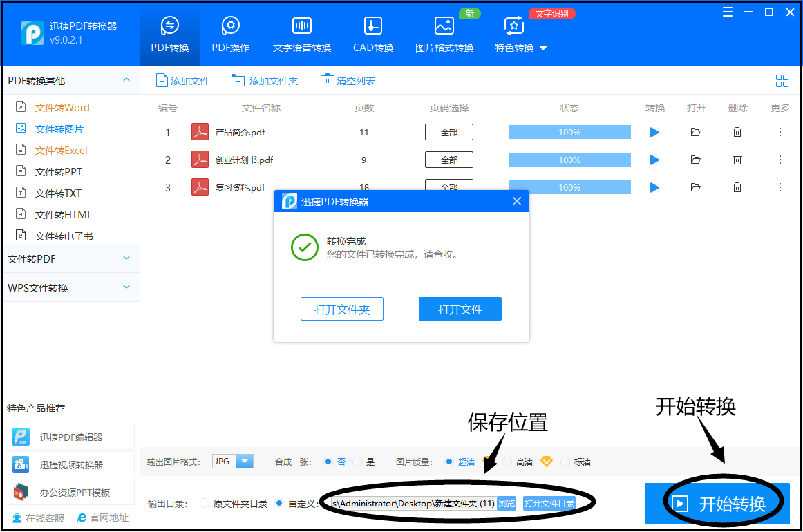This screenshot has width=803, height=532.
Task: Click PDF icon of 产品简介.pdf
Action: point(200,132)
